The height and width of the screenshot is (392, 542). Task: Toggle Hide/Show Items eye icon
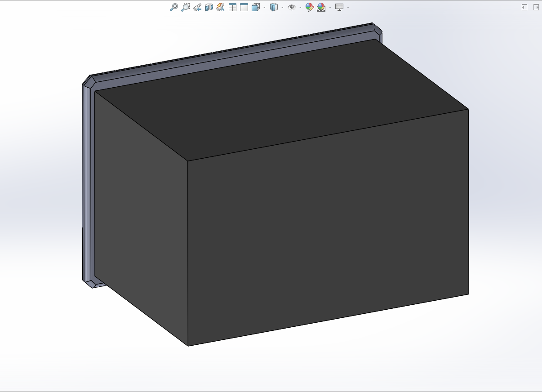[x=292, y=7]
